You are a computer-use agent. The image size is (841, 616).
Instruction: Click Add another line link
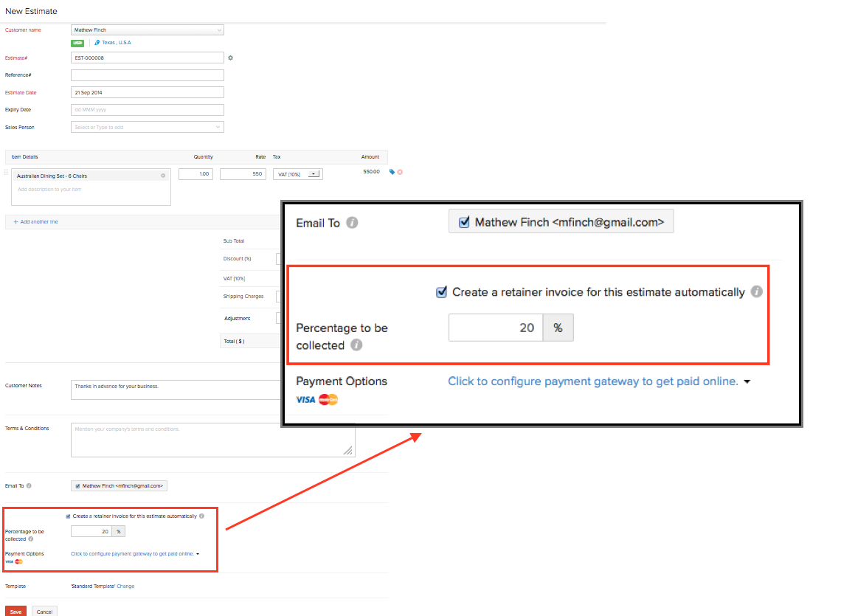38,221
